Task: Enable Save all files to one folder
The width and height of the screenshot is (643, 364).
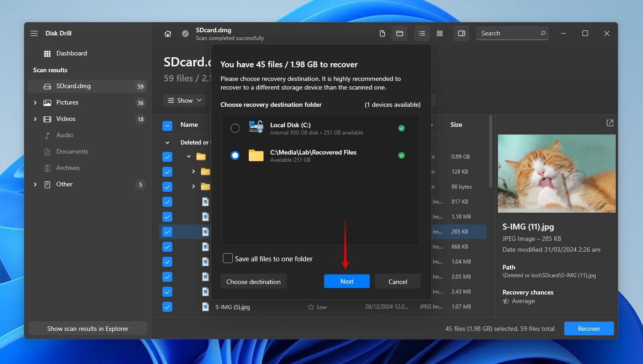Action: (x=228, y=259)
